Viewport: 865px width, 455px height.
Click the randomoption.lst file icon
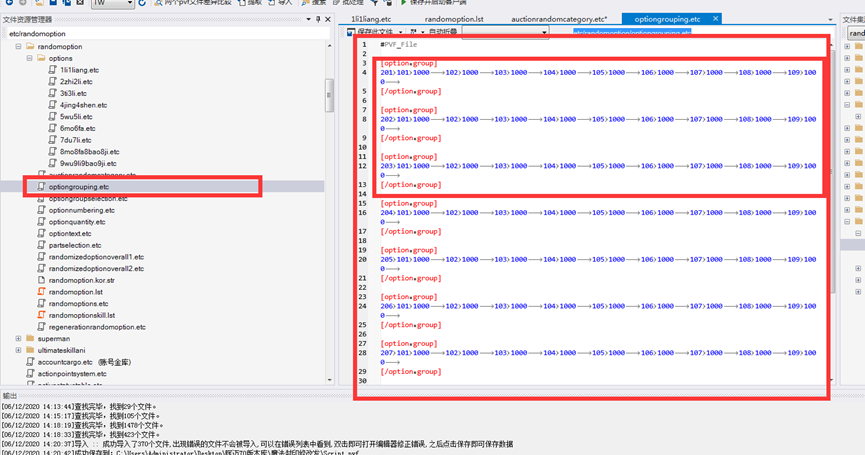coord(41,292)
